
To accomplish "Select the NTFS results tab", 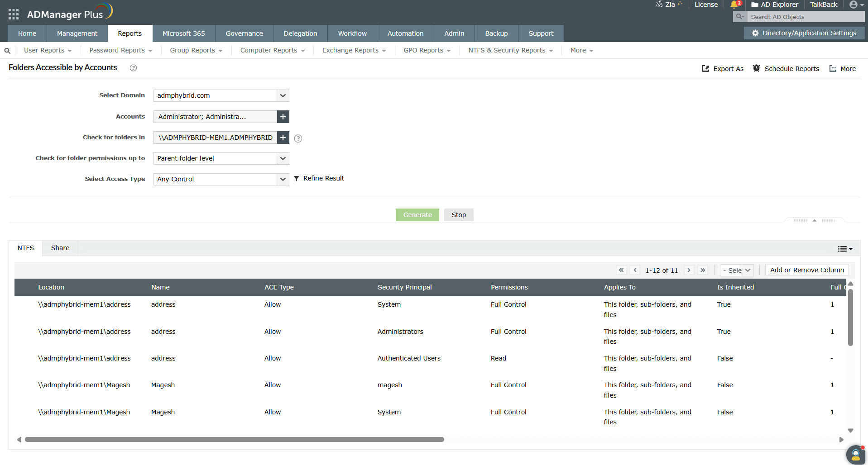I will (26, 248).
